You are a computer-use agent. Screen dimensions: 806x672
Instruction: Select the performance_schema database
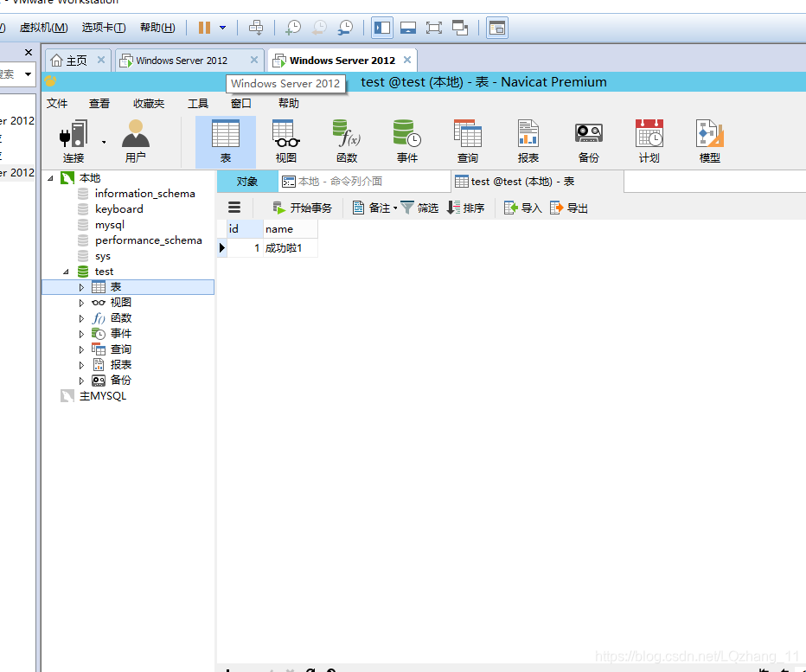148,240
